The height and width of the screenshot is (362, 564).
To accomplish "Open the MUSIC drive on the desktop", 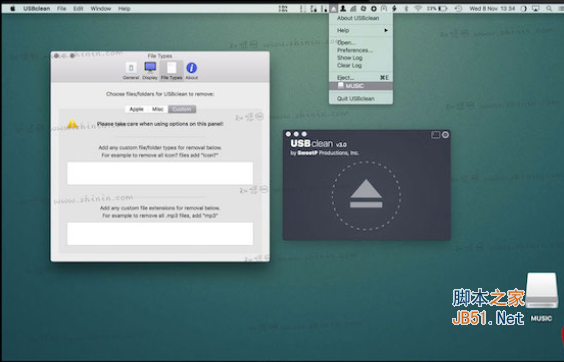I will point(541,297).
